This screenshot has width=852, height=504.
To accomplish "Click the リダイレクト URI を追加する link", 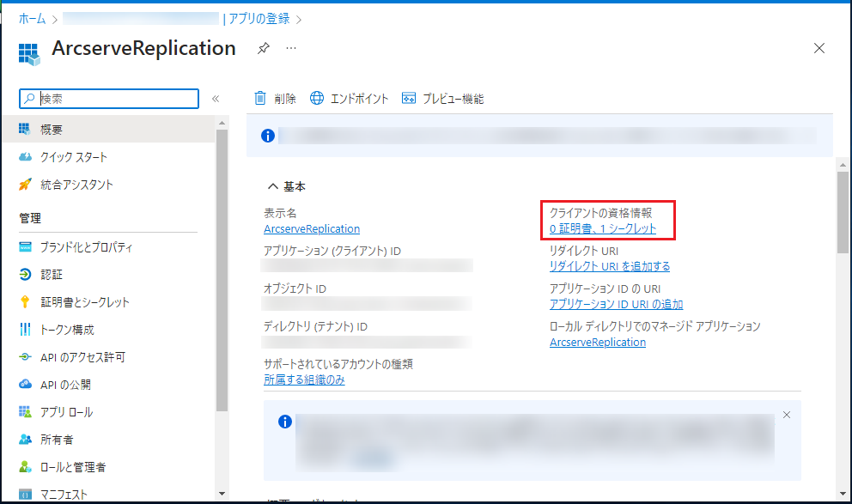I will [610, 266].
